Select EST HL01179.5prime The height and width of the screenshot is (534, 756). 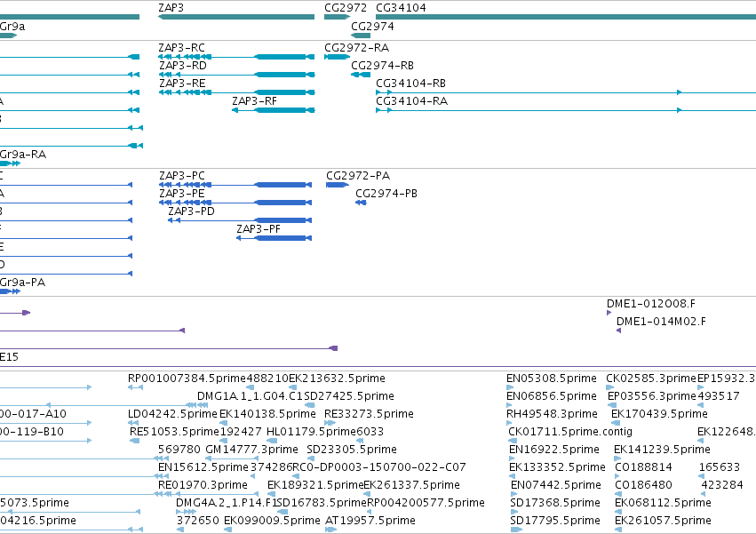312,432
